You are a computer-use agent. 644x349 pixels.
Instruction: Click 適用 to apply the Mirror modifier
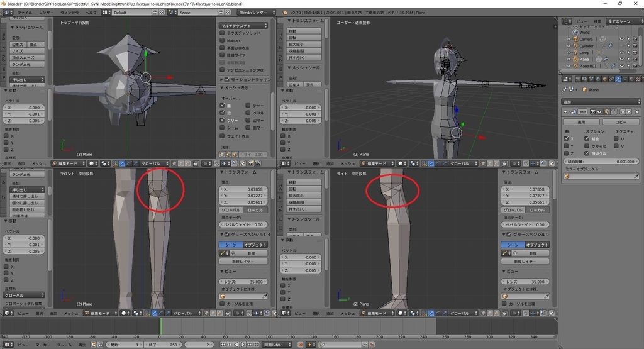(x=581, y=122)
